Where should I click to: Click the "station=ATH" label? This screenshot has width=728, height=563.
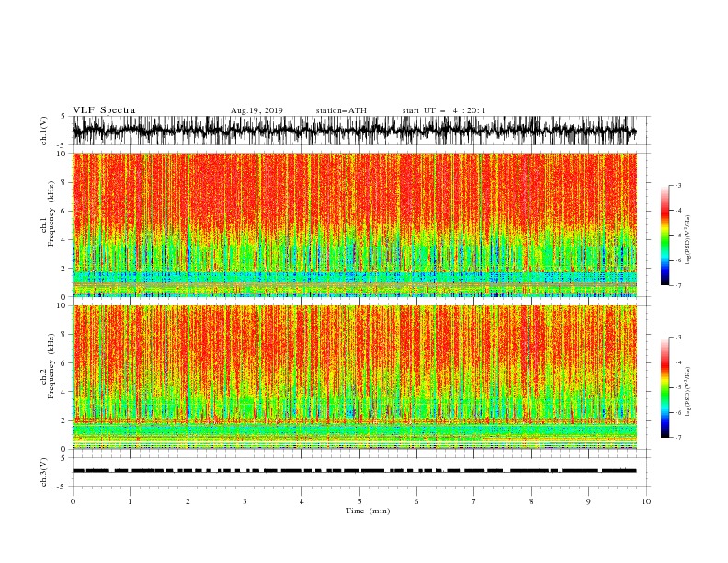tap(341, 110)
